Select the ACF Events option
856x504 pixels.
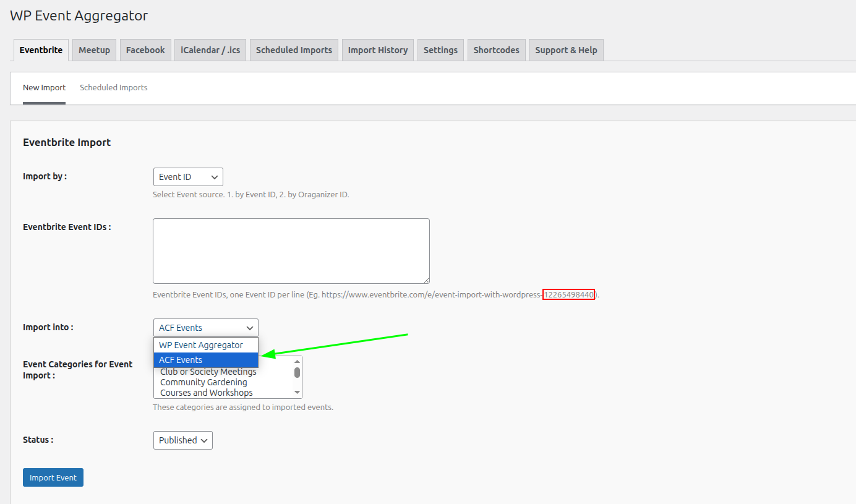(201, 360)
